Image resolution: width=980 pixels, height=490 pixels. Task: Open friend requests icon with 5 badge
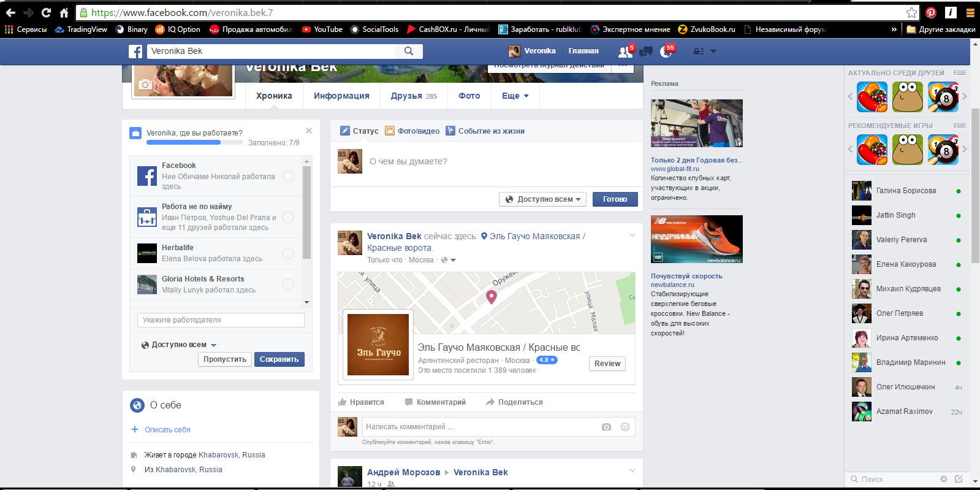(625, 52)
